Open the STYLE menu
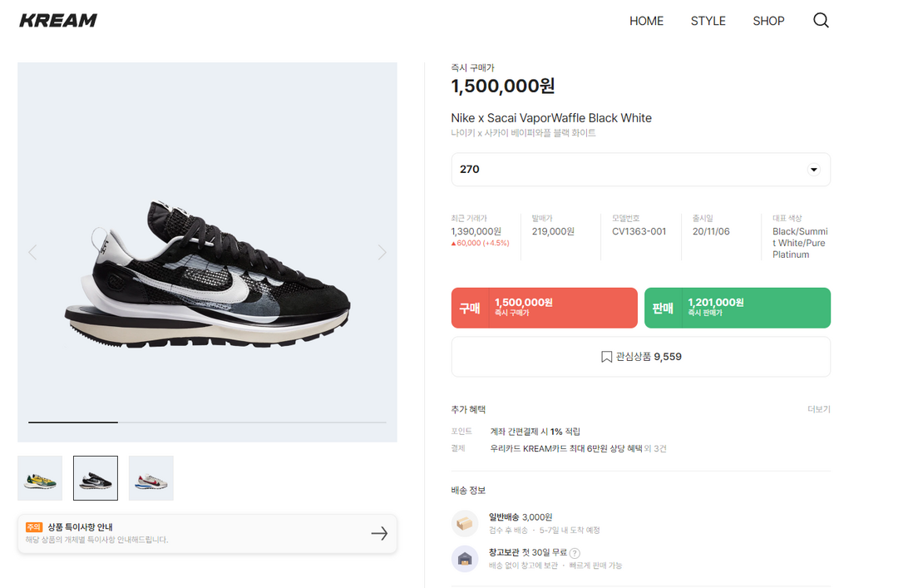Screen dimensions: 898x588 (x=708, y=21)
